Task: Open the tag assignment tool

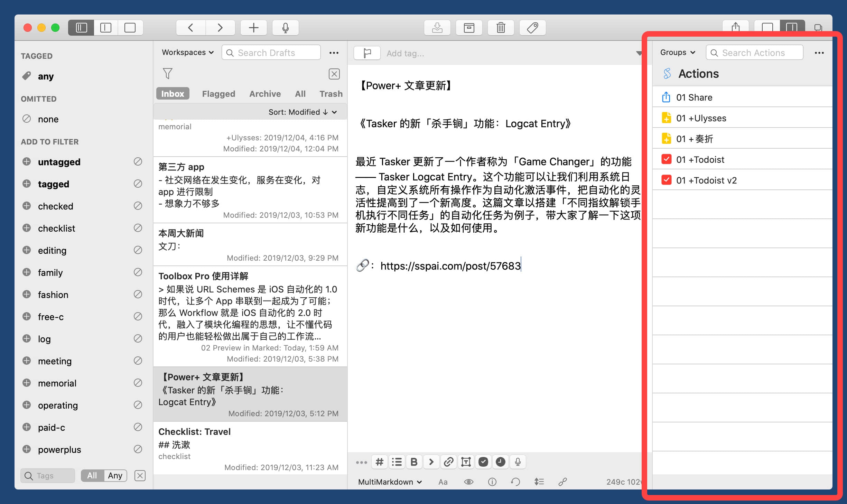Action: coord(532,28)
